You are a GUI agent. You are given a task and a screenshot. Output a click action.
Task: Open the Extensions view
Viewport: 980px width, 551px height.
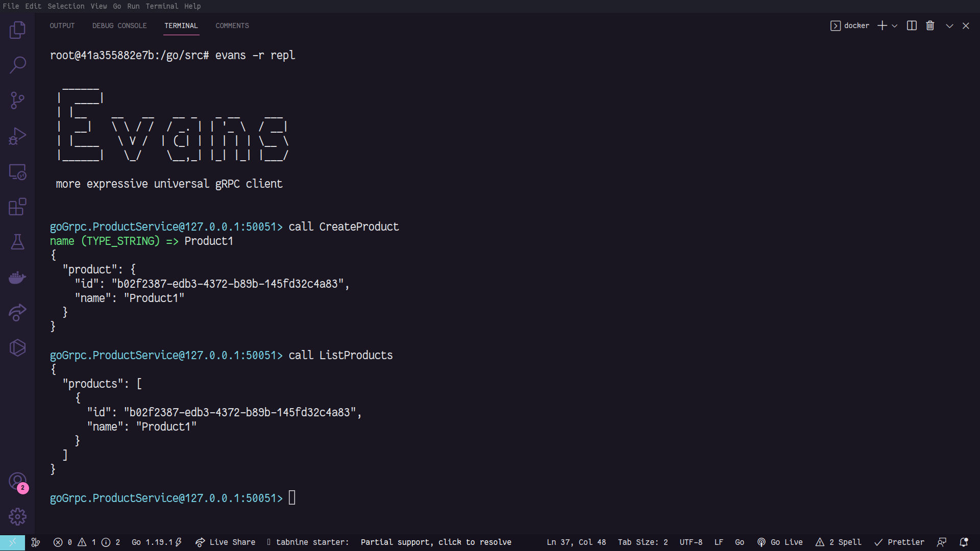coord(17,207)
